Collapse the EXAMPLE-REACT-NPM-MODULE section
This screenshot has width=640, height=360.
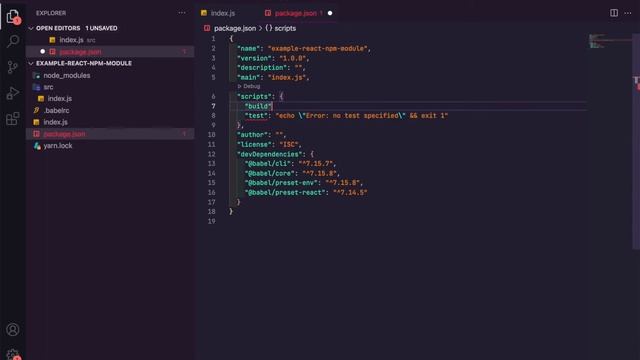click(31, 63)
